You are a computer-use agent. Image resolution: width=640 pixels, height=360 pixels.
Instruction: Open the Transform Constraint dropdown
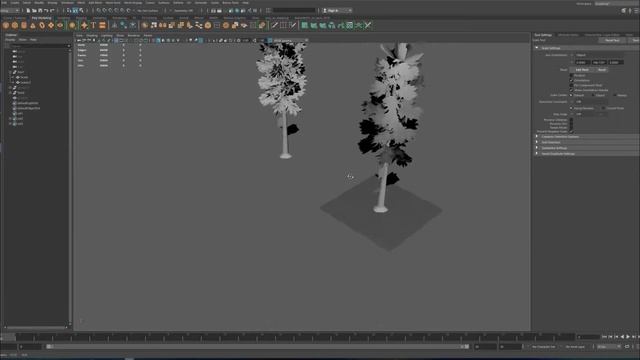pos(591,102)
